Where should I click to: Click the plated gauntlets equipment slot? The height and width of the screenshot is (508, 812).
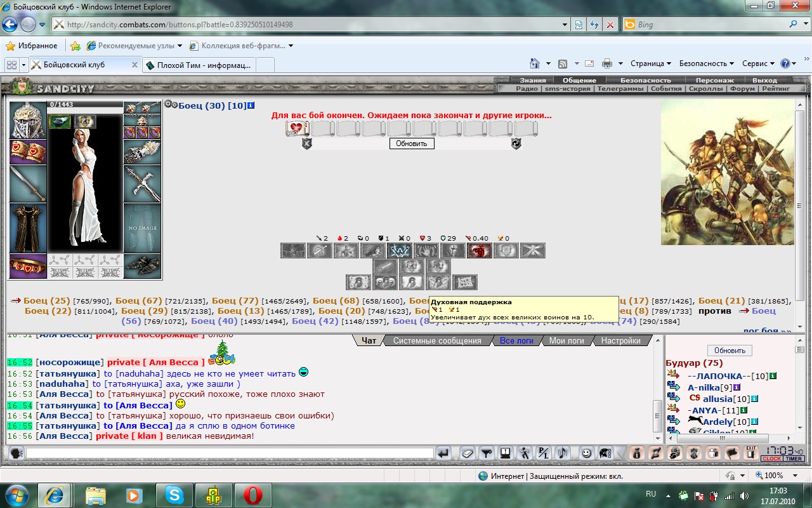142,152
